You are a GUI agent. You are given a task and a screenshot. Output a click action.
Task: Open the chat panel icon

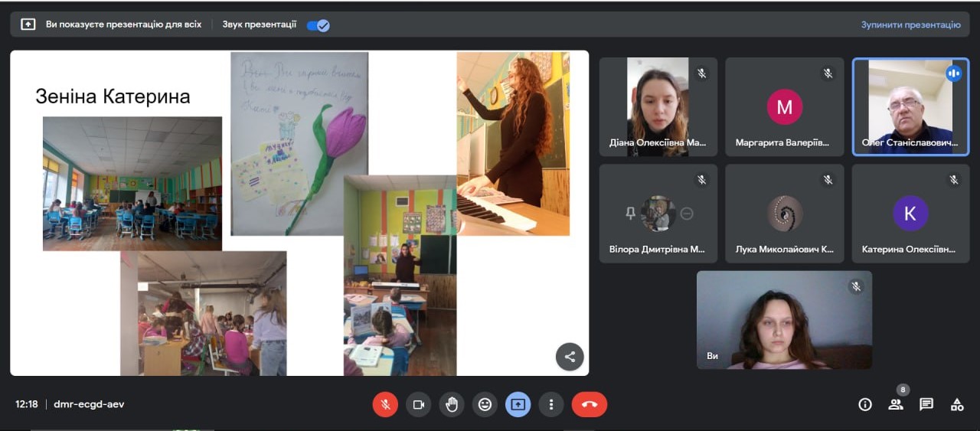coord(926,404)
